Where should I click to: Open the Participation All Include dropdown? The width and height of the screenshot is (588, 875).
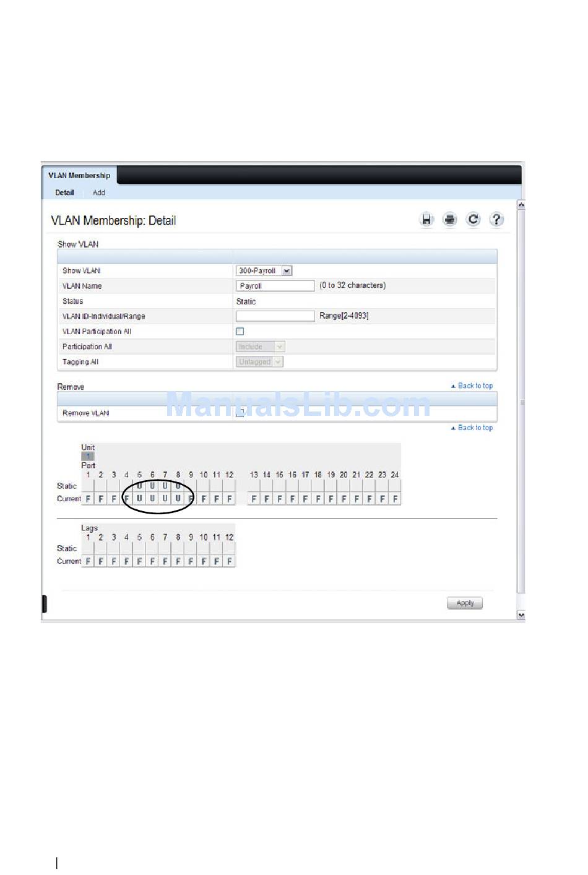click(x=260, y=347)
